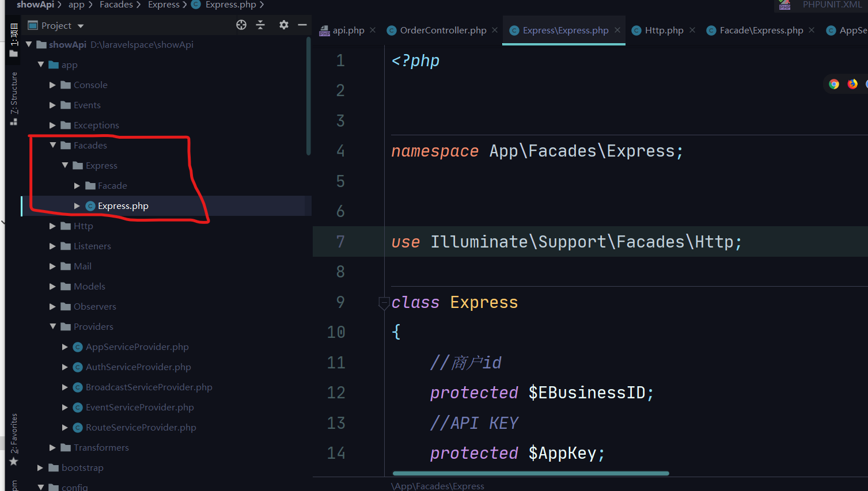The width and height of the screenshot is (868, 491).
Task: Place cursor on namespace App\Facades\Express line
Action: [x=537, y=151]
